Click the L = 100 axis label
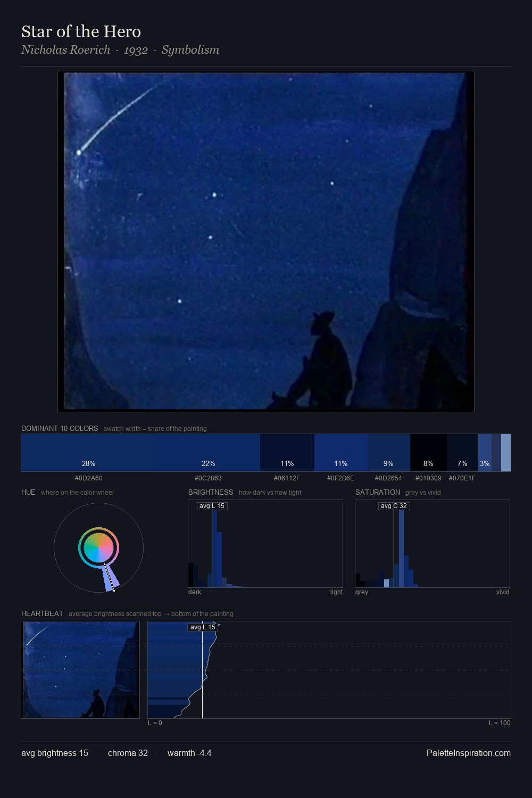This screenshot has height=798, width=532. [x=500, y=723]
